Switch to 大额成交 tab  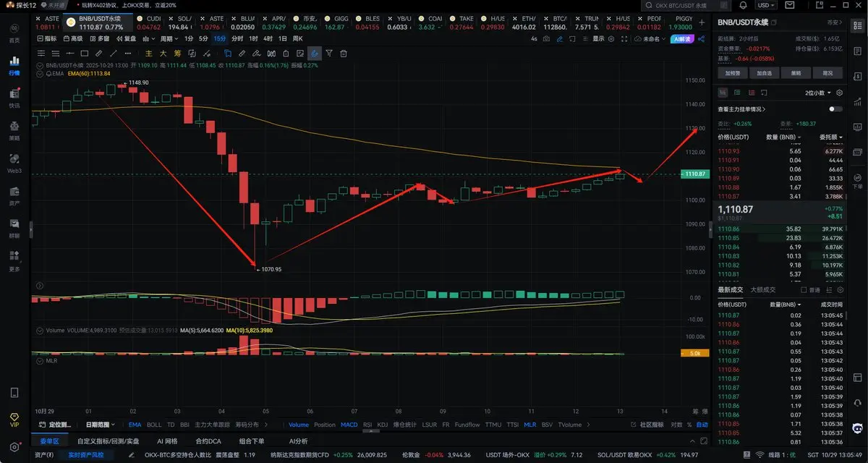pos(762,290)
